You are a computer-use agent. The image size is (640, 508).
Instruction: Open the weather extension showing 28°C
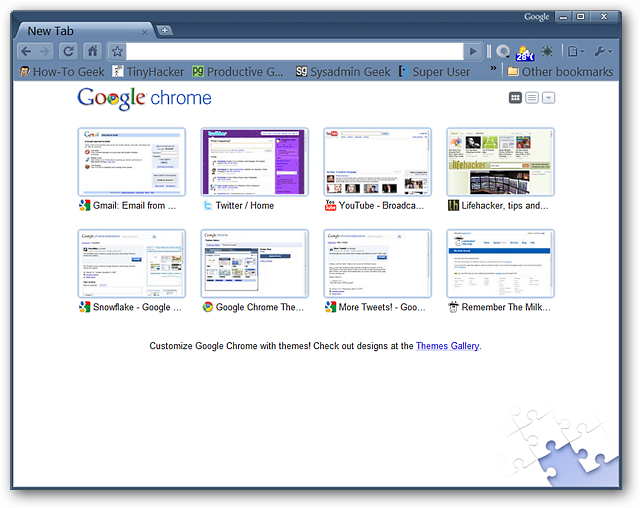(525, 51)
